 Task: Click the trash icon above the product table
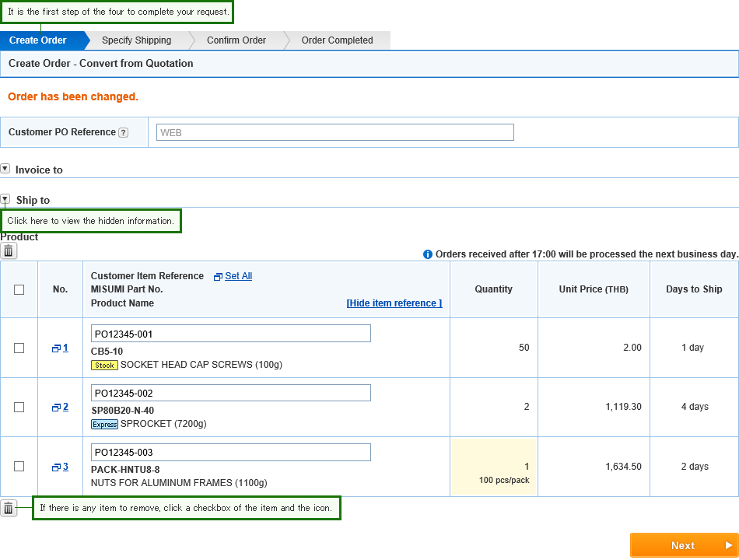click(9, 250)
